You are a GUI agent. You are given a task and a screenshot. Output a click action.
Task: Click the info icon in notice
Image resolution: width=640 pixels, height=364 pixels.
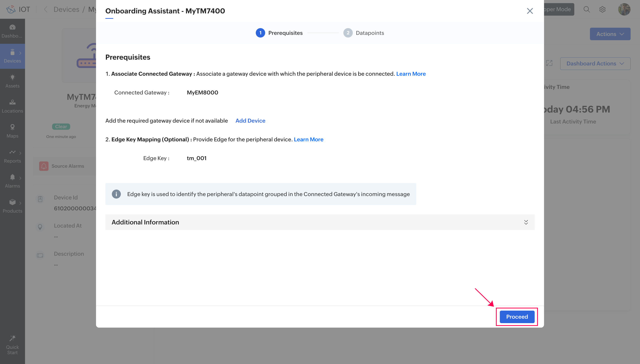116,194
